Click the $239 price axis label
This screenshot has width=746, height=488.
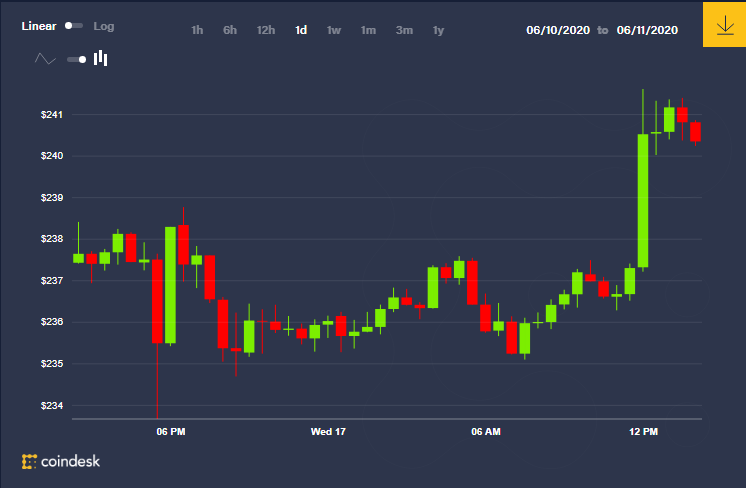click(x=52, y=197)
